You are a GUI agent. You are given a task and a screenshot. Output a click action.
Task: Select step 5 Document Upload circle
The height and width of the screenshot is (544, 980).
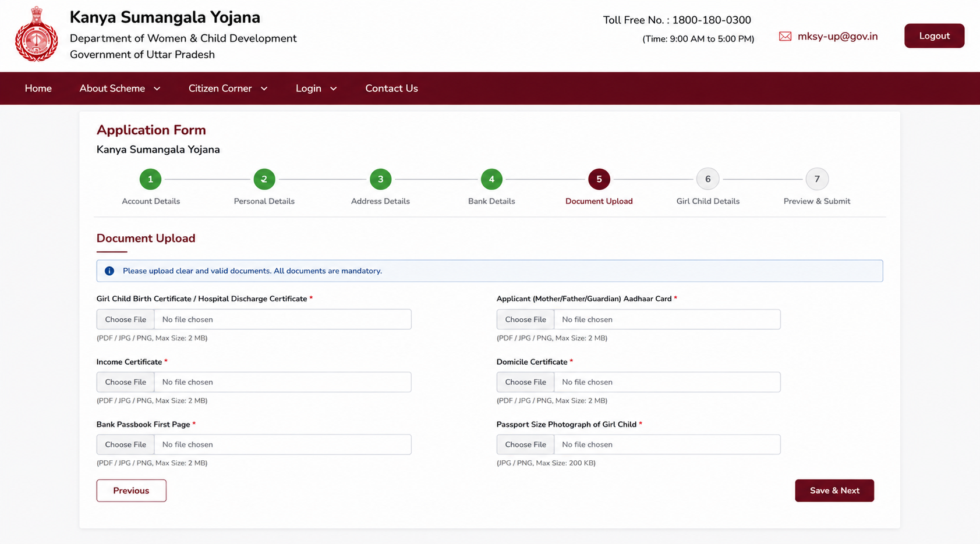tap(599, 179)
